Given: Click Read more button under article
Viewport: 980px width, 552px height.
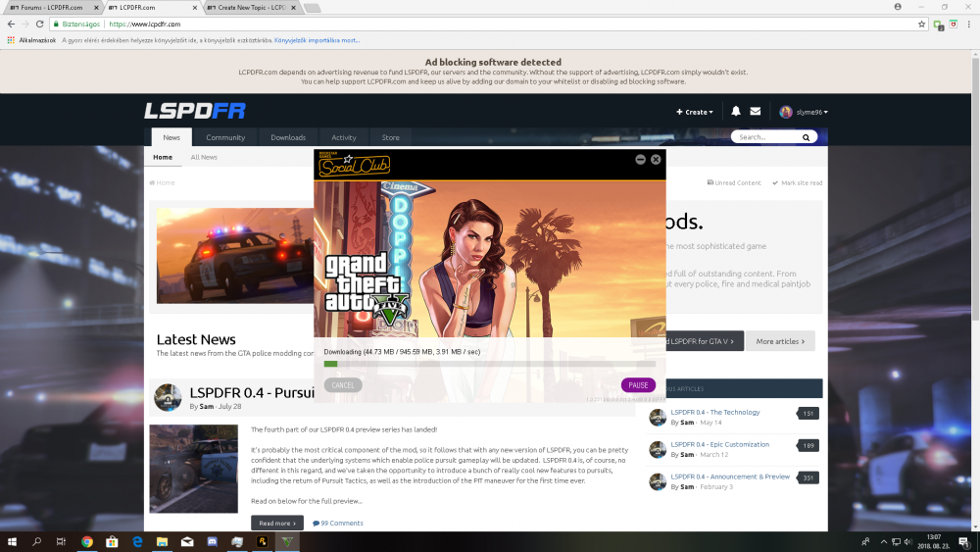Looking at the screenshot, I should tap(277, 523).
